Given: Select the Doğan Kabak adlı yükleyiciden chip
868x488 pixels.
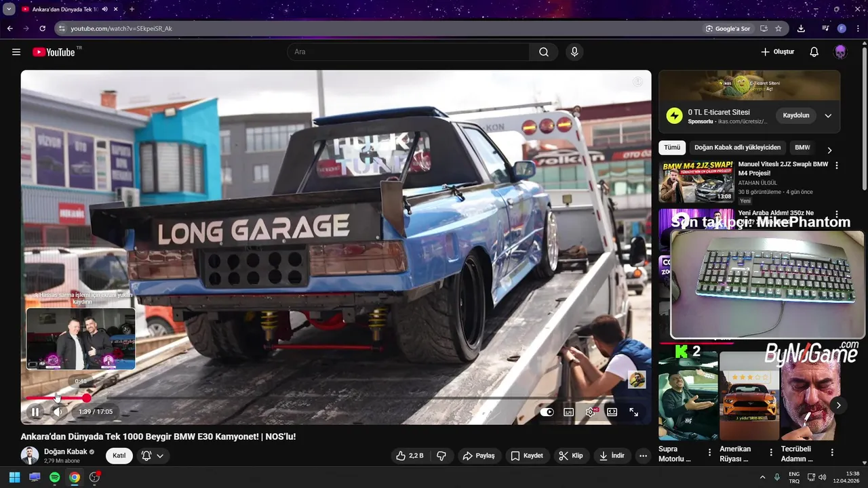Looking at the screenshot, I should [x=737, y=147].
